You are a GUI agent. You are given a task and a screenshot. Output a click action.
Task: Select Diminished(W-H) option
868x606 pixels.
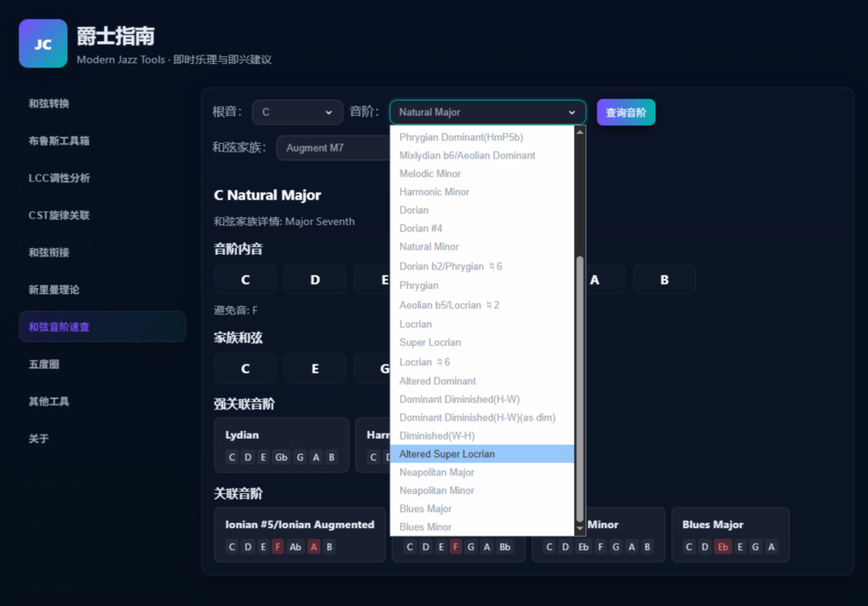click(x=481, y=436)
